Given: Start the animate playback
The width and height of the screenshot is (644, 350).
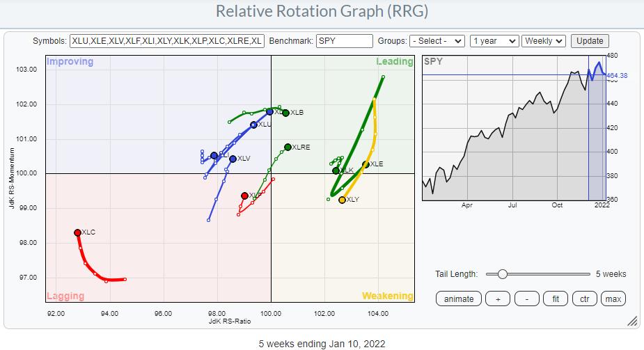Looking at the screenshot, I should [x=458, y=299].
